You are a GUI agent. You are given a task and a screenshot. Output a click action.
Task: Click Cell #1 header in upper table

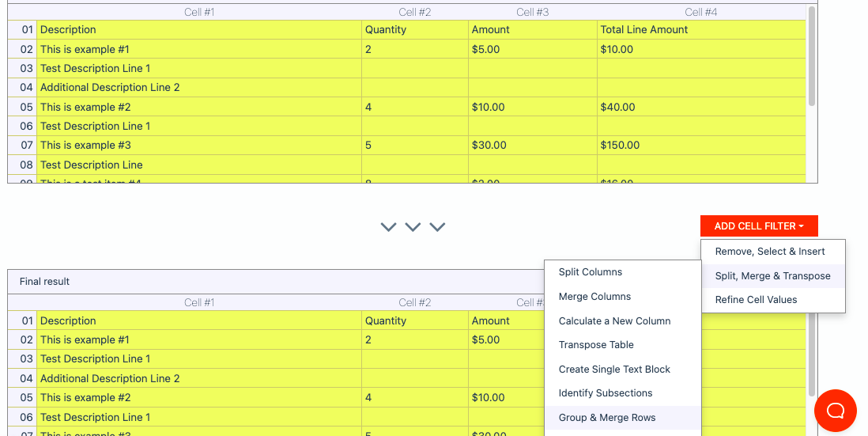(199, 12)
